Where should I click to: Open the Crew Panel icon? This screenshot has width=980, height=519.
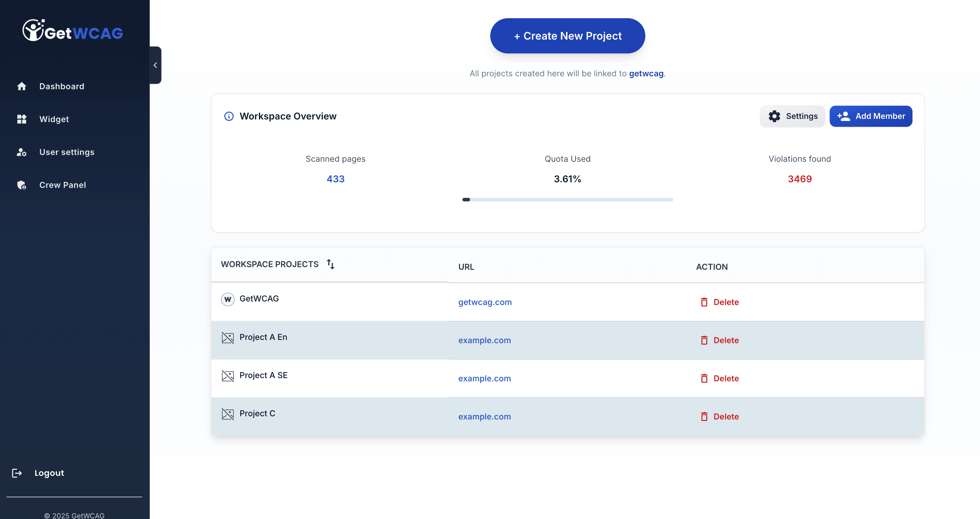pyautogui.click(x=22, y=185)
